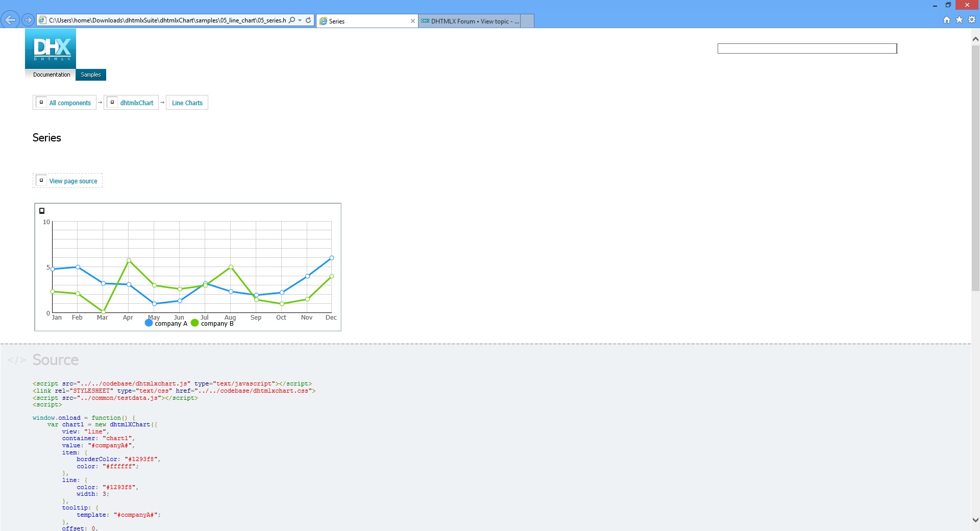Click the Source section heading
This screenshot has height=531, width=980.
[x=56, y=360]
